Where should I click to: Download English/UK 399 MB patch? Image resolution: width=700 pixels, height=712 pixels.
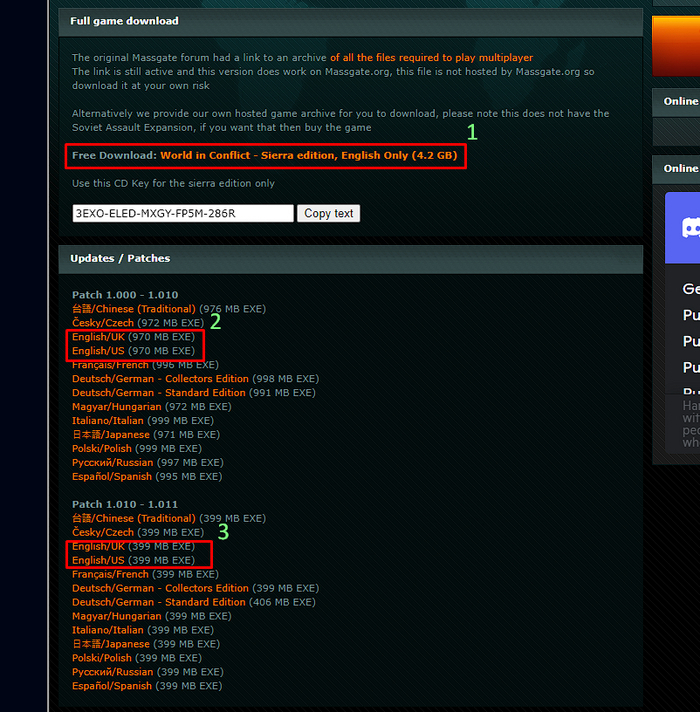[x=99, y=546]
